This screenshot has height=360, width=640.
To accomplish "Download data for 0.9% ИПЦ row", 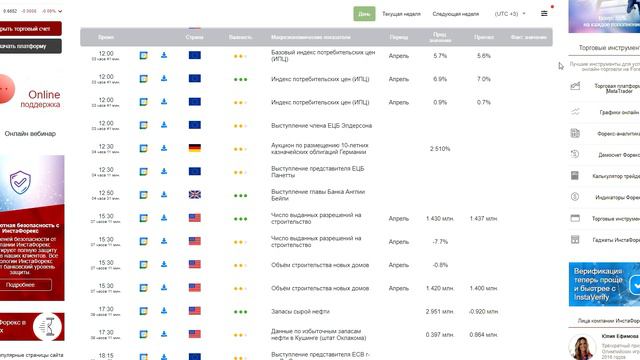I will click(x=164, y=102).
